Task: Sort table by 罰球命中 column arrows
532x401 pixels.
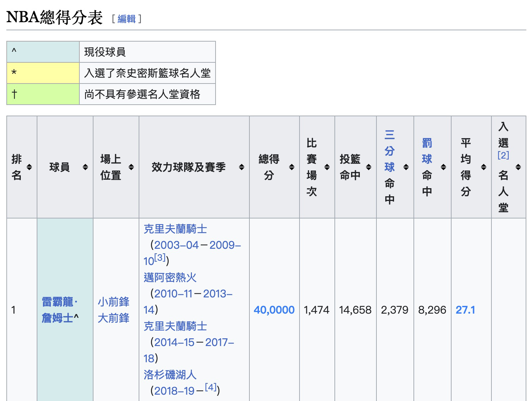Action: click(443, 167)
